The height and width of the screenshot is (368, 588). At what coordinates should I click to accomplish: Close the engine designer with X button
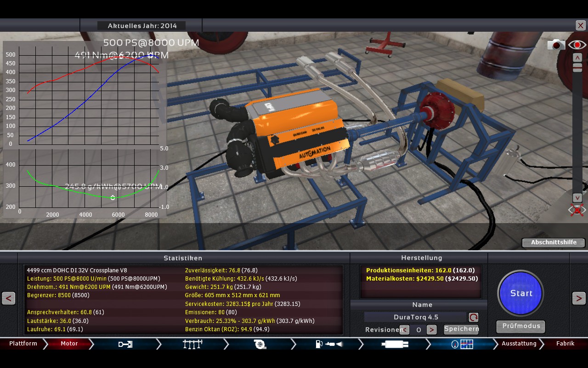tap(580, 25)
